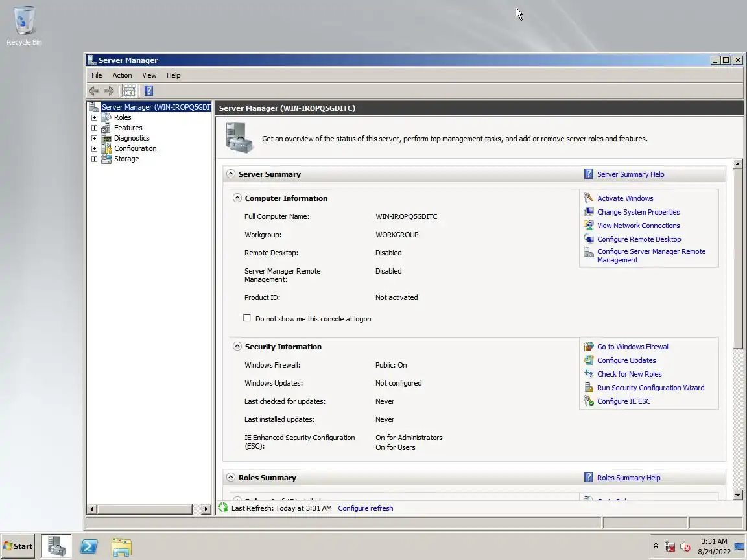Expand the Storage tree node

pyautogui.click(x=94, y=159)
